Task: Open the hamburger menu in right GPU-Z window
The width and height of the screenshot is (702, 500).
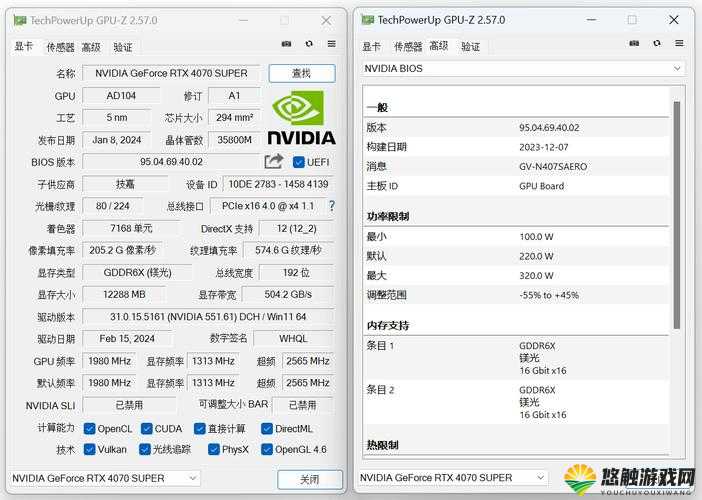Action: 679,43
